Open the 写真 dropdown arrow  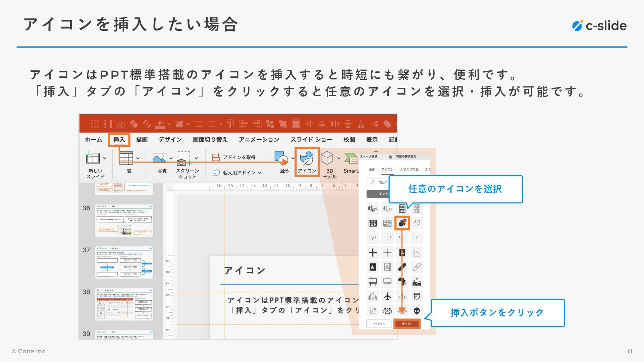[171, 158]
